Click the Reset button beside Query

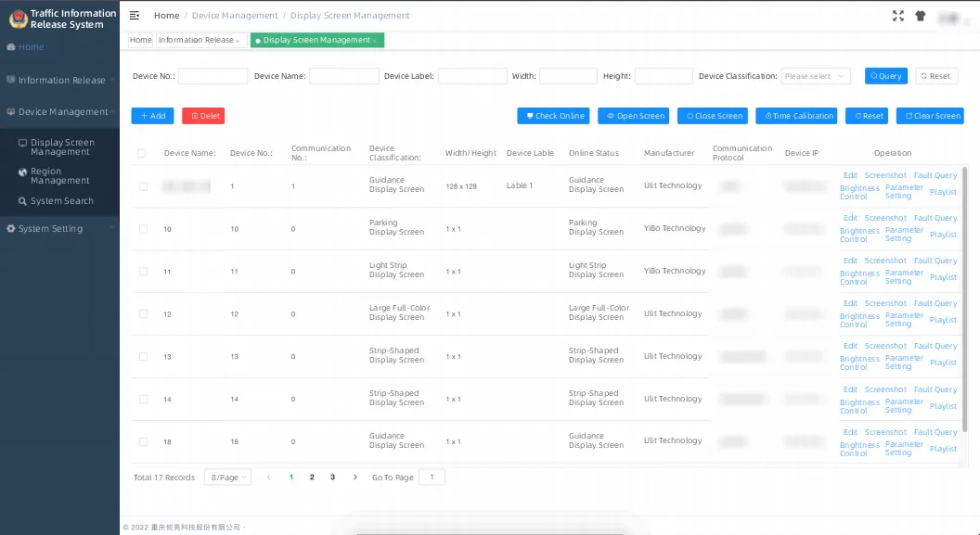[x=936, y=76]
